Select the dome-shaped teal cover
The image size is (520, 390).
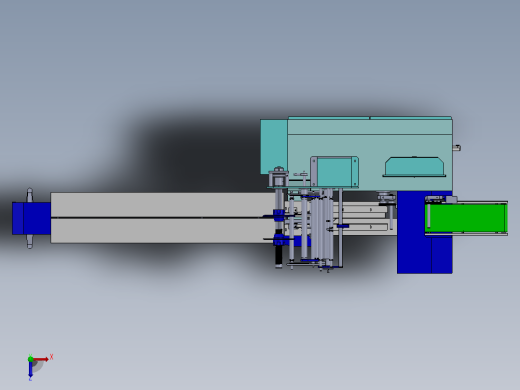pyautogui.click(x=415, y=166)
